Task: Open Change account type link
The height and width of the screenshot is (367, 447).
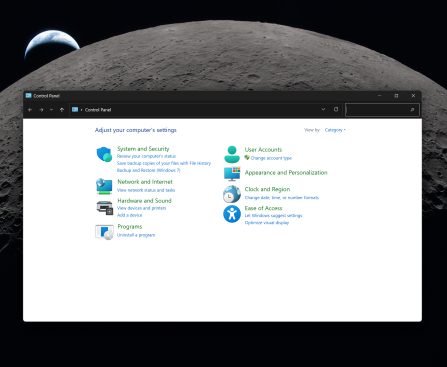Action: (x=271, y=158)
